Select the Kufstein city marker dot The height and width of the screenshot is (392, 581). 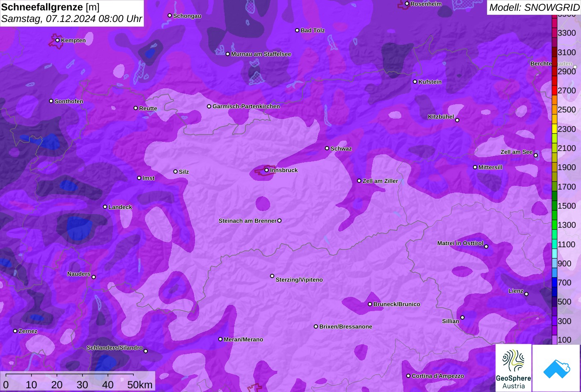[x=415, y=82]
